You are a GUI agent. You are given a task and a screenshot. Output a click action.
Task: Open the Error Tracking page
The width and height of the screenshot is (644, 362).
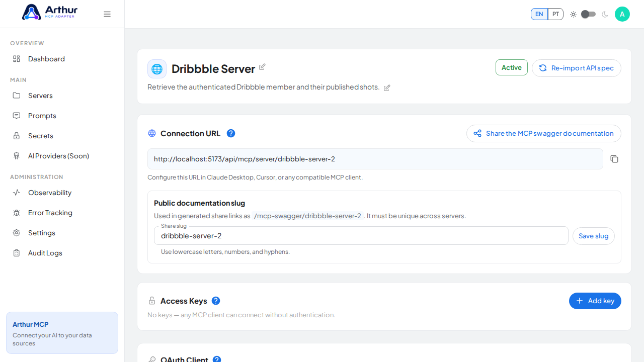[x=62, y=213]
